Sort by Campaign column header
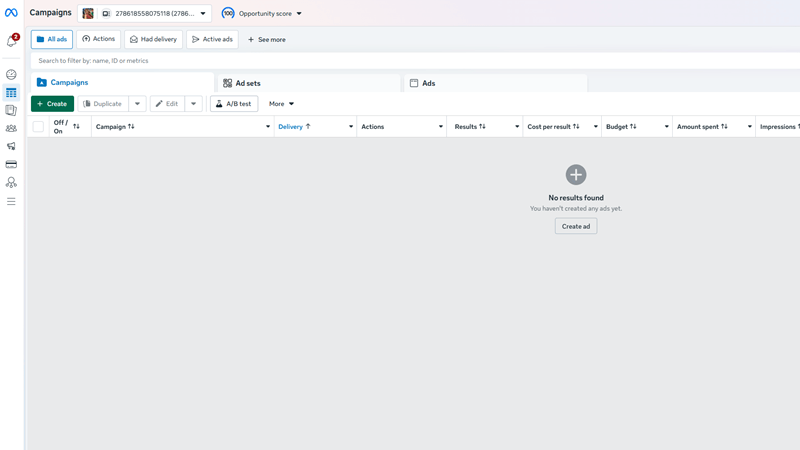Screen dimensions: 800x450 point(115,127)
